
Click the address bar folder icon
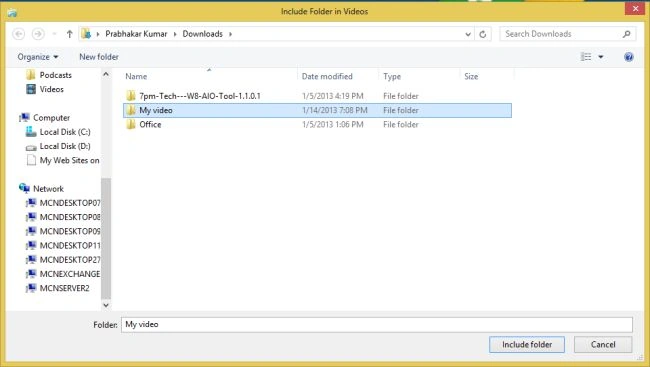click(x=86, y=34)
